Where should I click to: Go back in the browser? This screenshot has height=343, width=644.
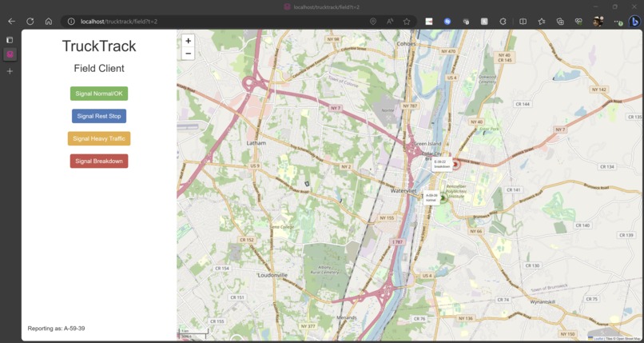point(11,22)
